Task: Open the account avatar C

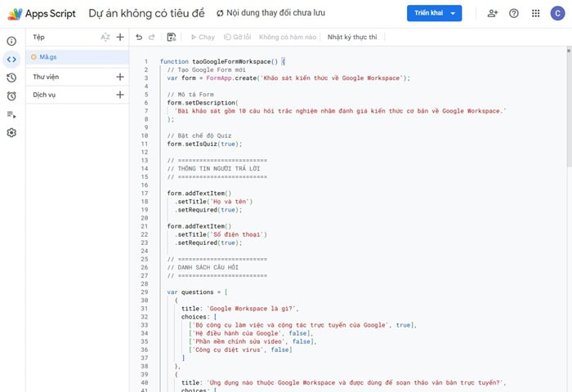Action: pos(557,14)
